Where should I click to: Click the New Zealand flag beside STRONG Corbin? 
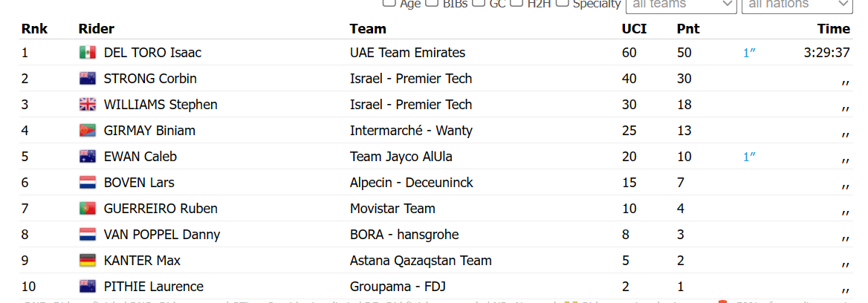(x=88, y=79)
